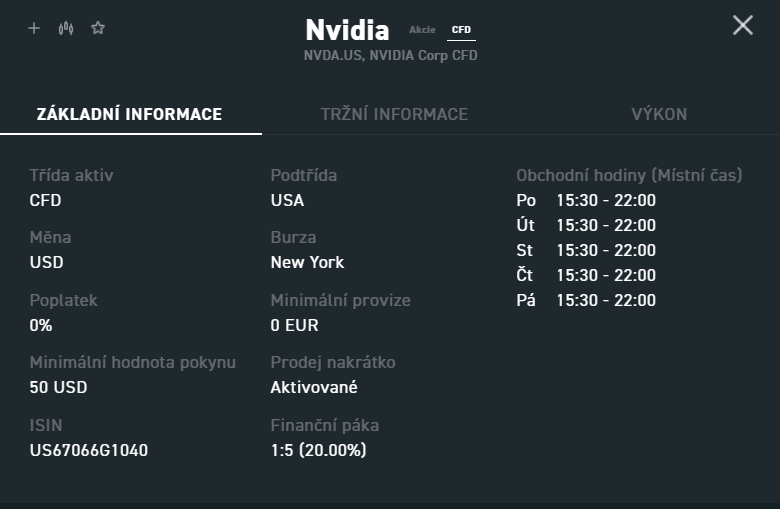This screenshot has height=509, width=780.
Task: Click the CFD asset class value
Action: click(x=45, y=201)
